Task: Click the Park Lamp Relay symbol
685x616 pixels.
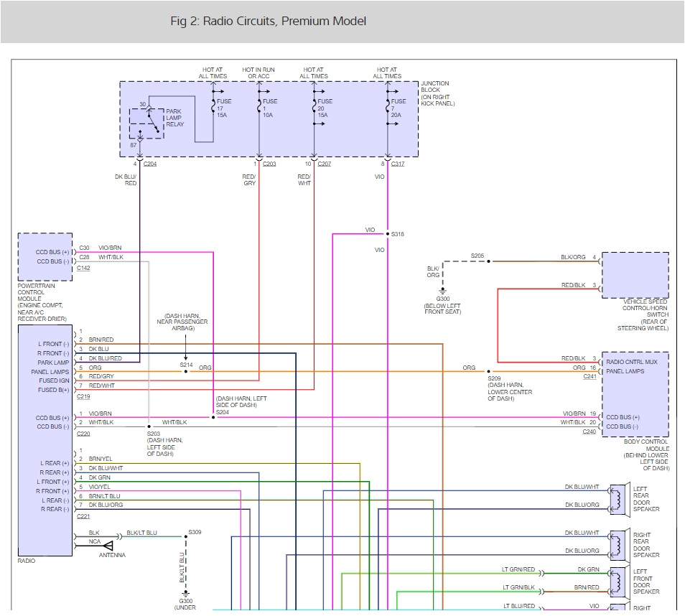Action: tap(146, 123)
